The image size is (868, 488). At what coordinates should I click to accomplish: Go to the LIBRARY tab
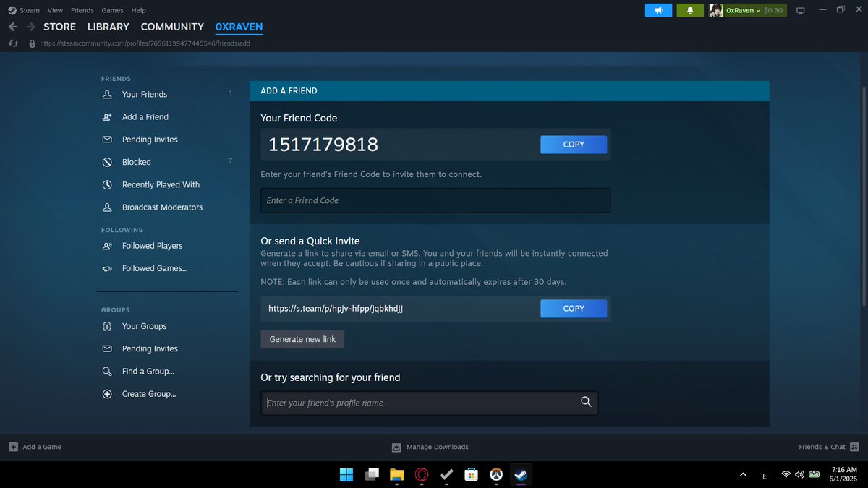pyautogui.click(x=109, y=27)
